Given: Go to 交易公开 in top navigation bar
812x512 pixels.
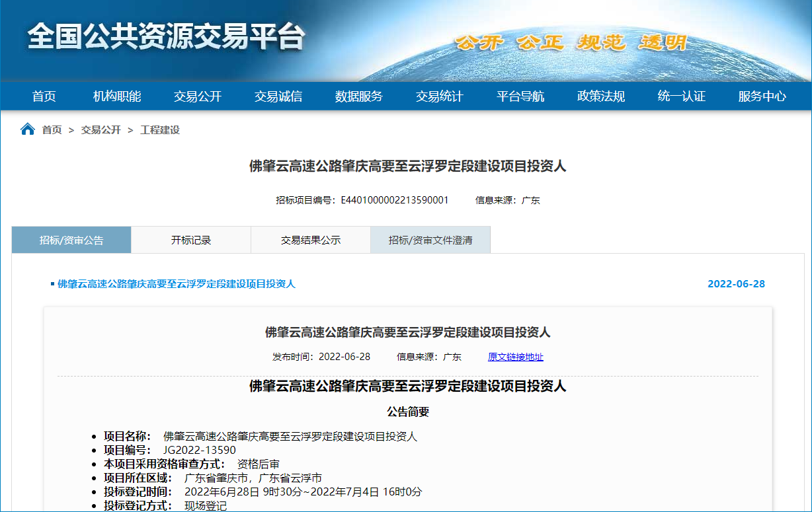Looking at the screenshot, I should click(198, 96).
